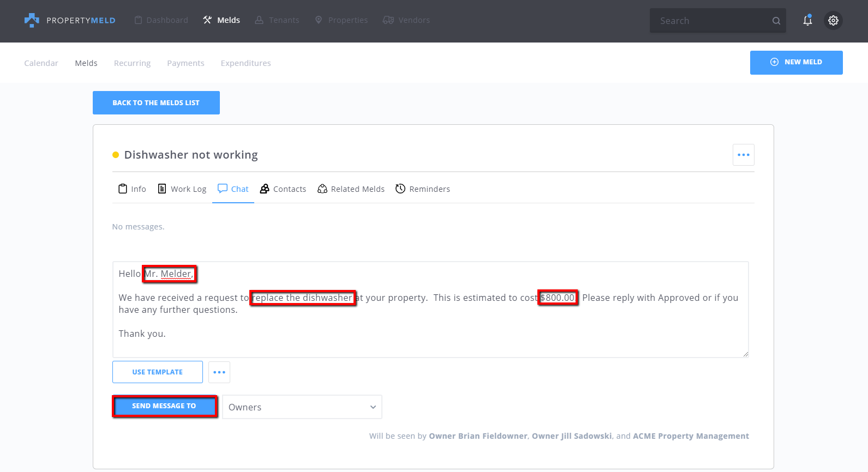Open Properties in the top navigation
Screen dimensions: 868x472
341,20
